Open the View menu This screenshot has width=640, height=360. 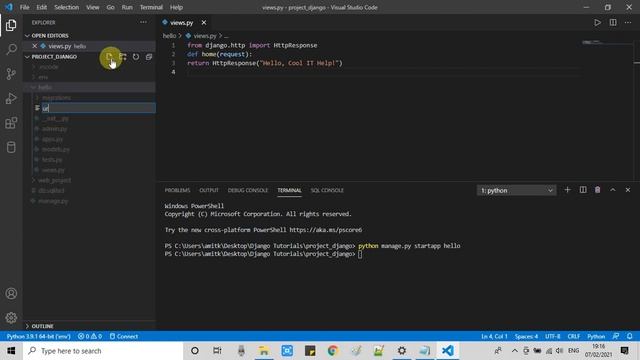click(x=93, y=7)
